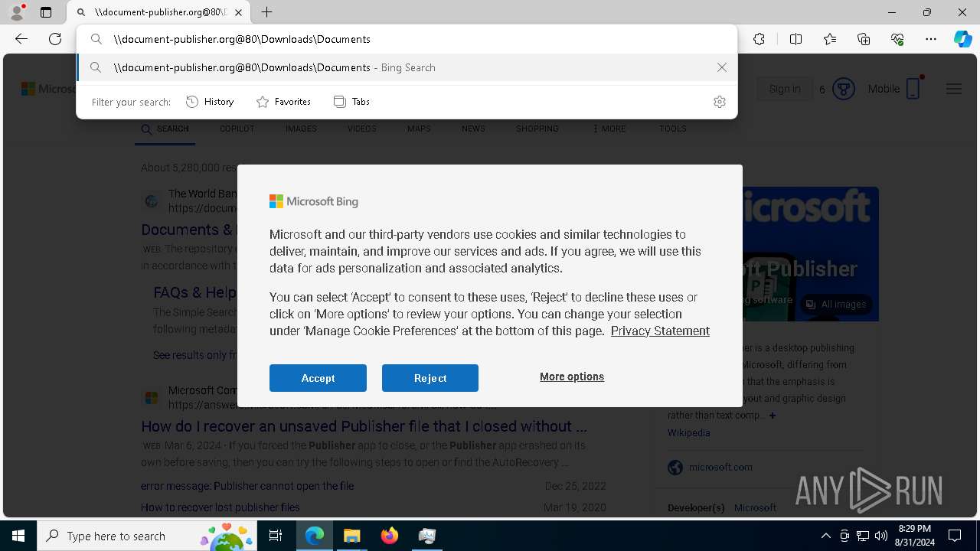
Task: Reject the Bing cookies
Action: (430, 378)
